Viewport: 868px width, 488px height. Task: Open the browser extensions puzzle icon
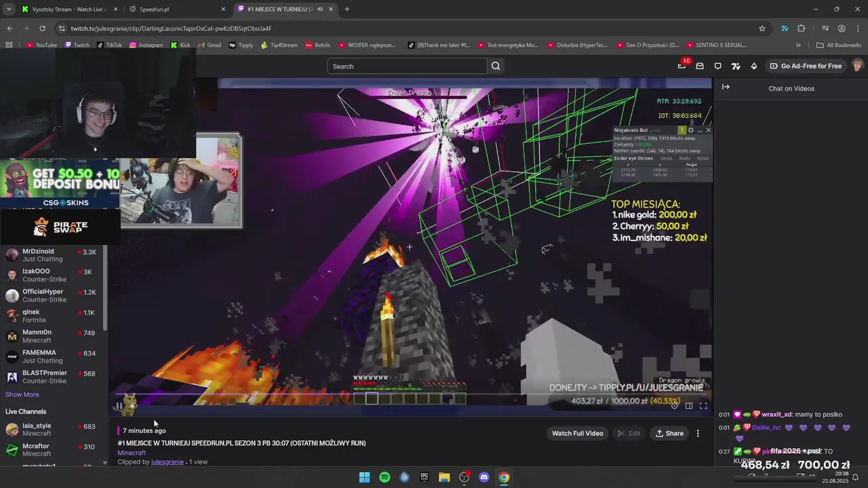(x=801, y=28)
